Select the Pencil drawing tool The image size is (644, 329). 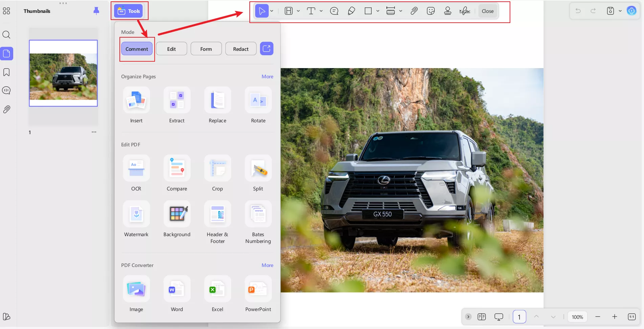pos(352,11)
